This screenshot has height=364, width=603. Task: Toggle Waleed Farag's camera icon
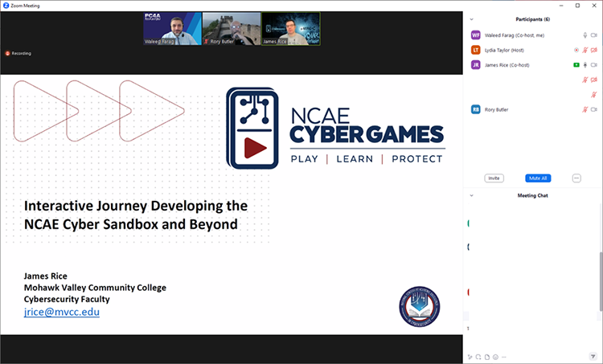click(594, 35)
